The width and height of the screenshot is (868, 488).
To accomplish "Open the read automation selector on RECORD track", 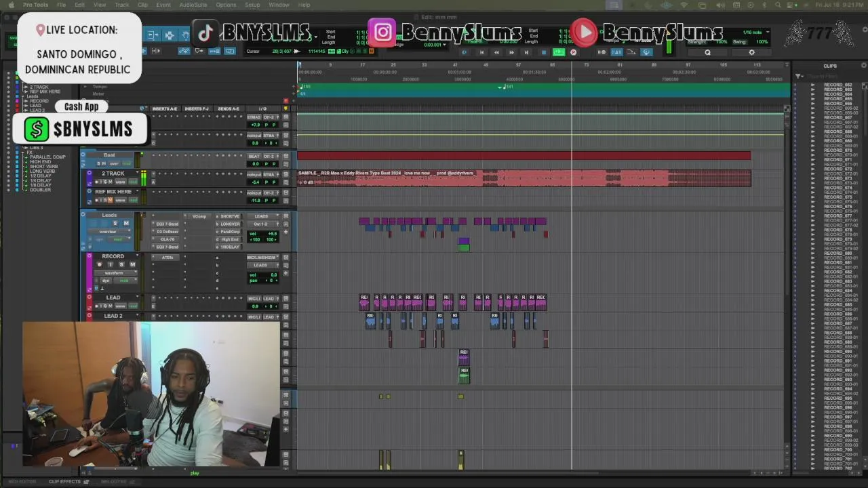I will tap(125, 281).
